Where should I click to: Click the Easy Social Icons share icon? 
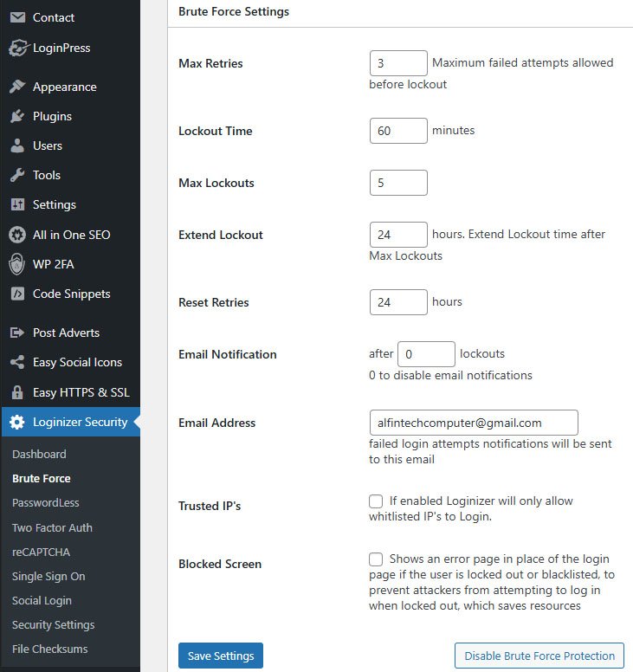pos(17,362)
